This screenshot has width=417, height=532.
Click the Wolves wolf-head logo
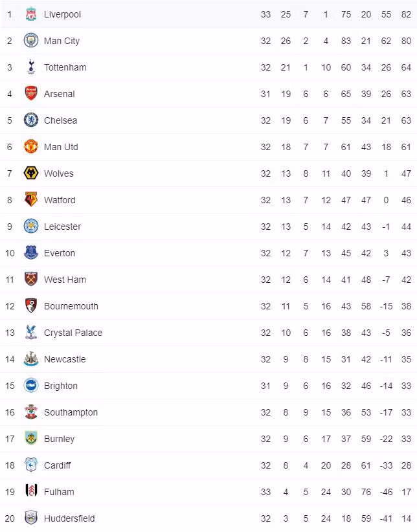pos(30,173)
